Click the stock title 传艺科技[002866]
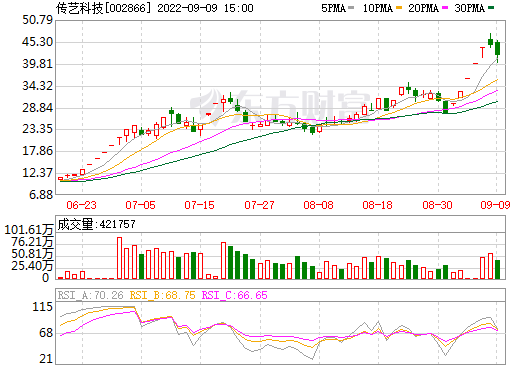This screenshot has width=520, height=365. [x=103, y=8]
